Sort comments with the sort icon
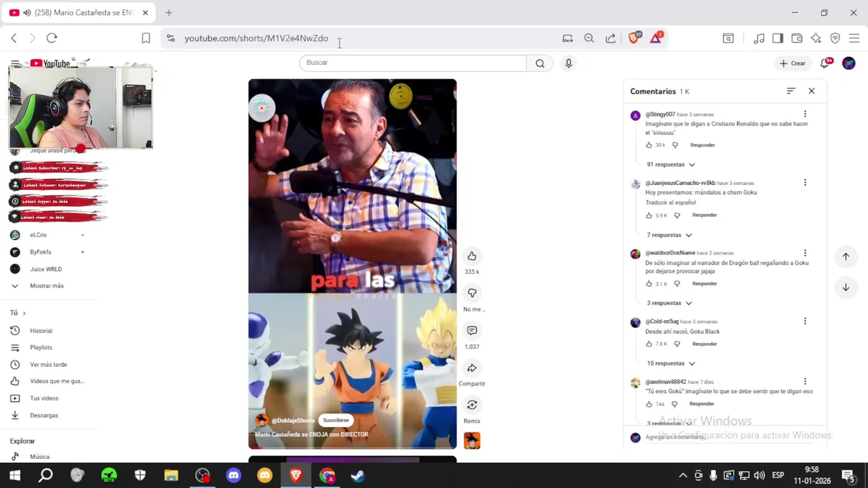This screenshot has height=488, width=868. pos(791,91)
